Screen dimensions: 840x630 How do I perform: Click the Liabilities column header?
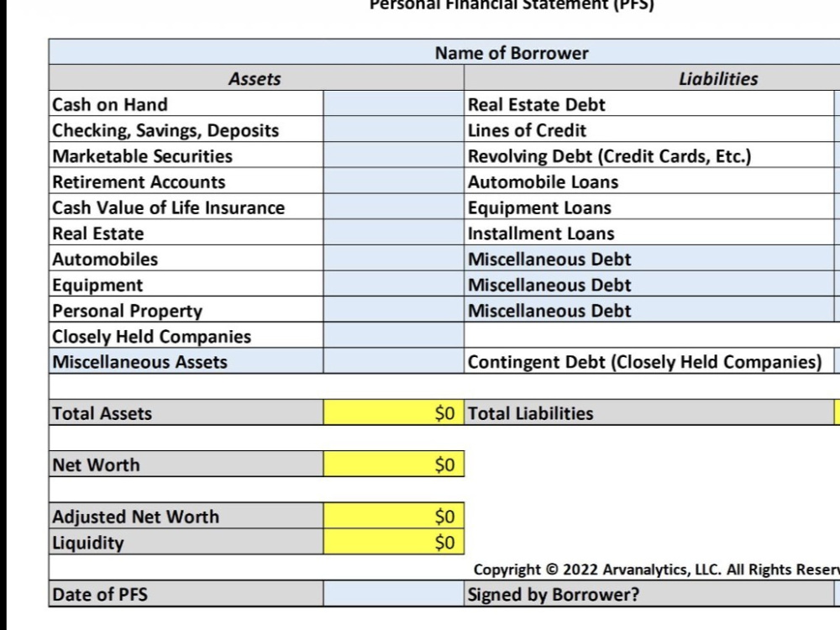pyautogui.click(x=653, y=77)
